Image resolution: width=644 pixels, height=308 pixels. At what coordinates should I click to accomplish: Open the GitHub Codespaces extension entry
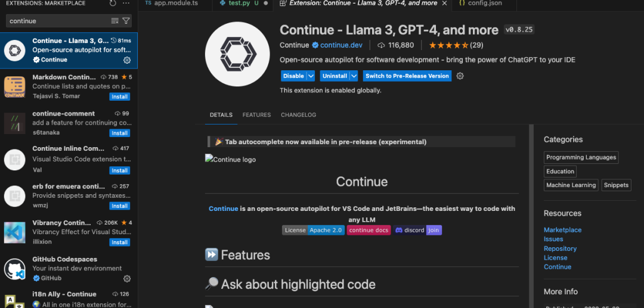pyautogui.click(x=69, y=269)
